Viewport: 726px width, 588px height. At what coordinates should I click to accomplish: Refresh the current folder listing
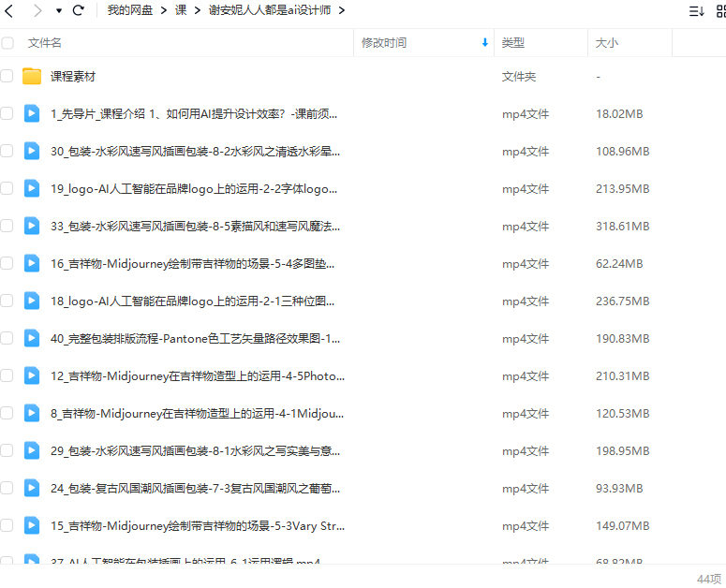click(79, 11)
